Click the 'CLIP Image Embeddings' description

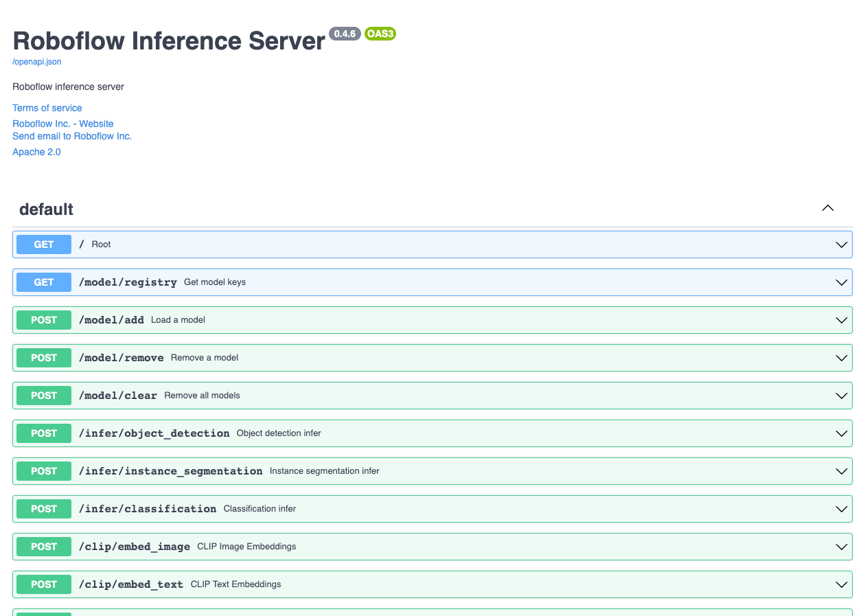pos(246,547)
